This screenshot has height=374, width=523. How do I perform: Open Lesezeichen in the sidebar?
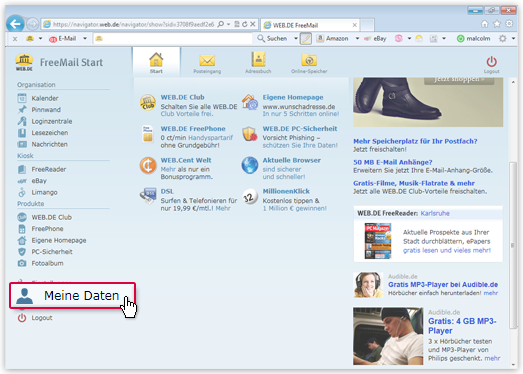[x=43, y=133]
